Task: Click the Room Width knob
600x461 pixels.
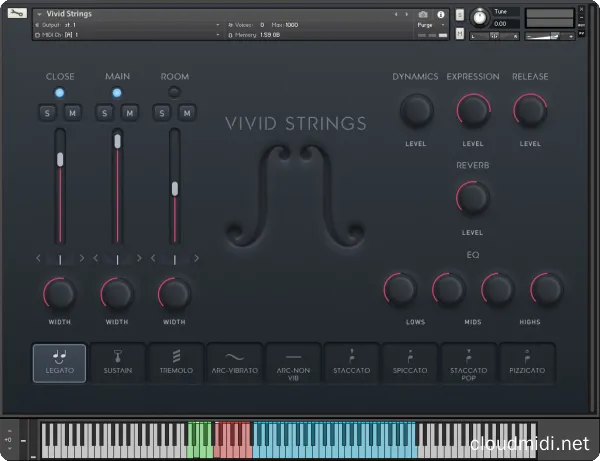Action: (x=174, y=293)
